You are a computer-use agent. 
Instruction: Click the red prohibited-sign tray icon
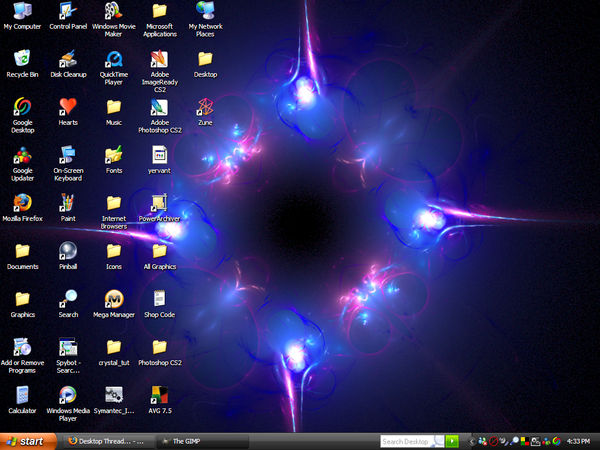pos(493,442)
